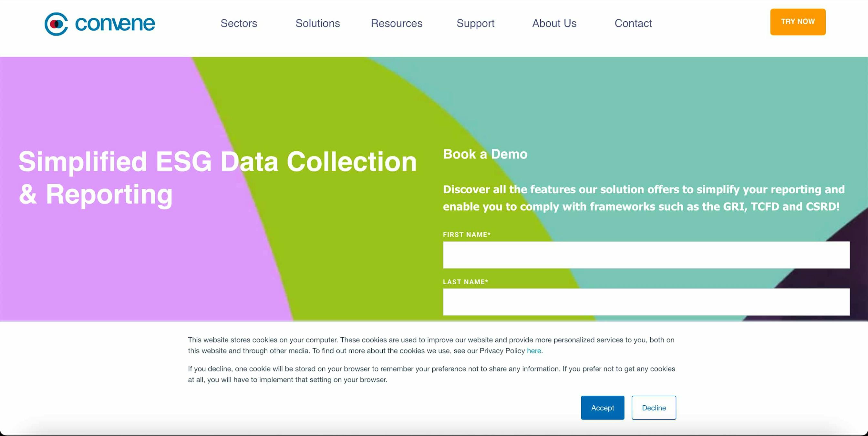868x436 pixels.
Task: Expand the Resources dropdown
Action: point(397,24)
